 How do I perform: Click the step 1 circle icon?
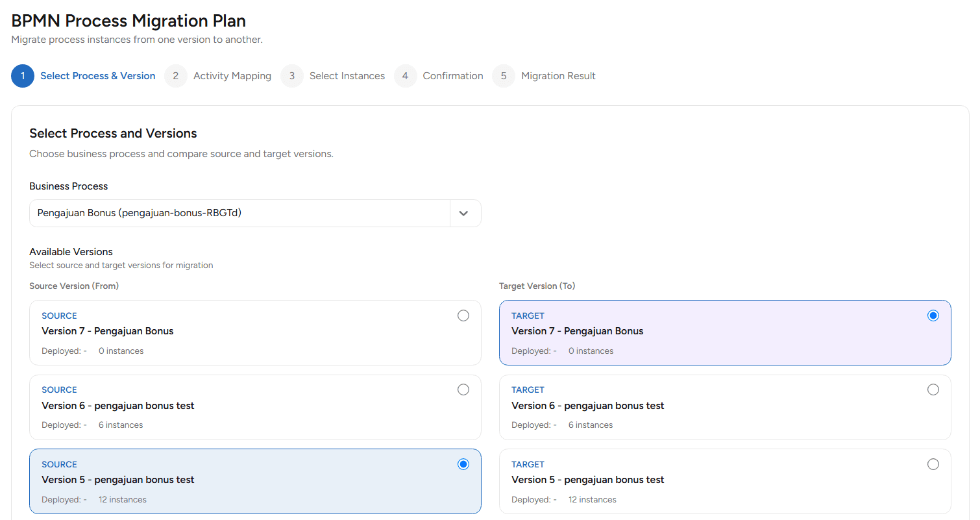click(23, 76)
